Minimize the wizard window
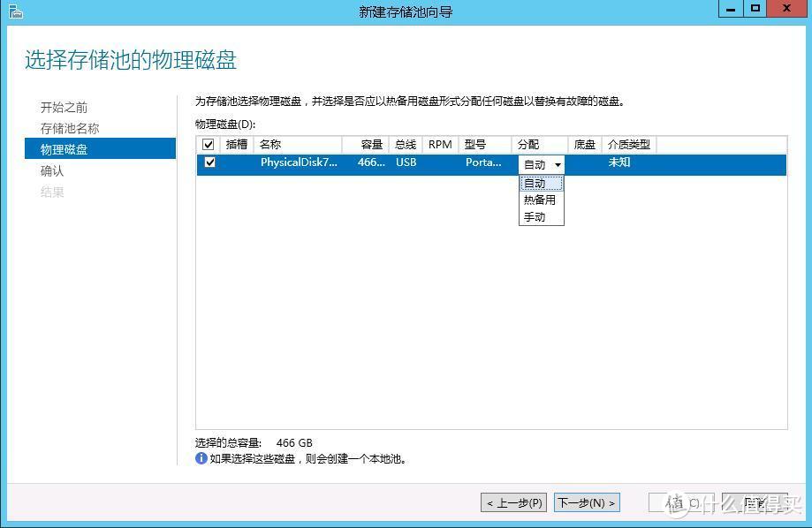 coord(731,9)
